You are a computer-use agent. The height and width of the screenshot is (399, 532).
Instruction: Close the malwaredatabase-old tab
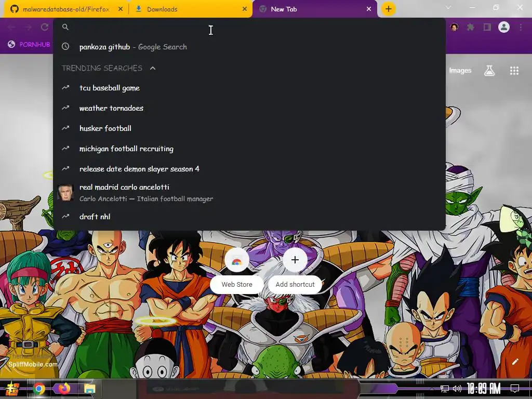coord(121,9)
